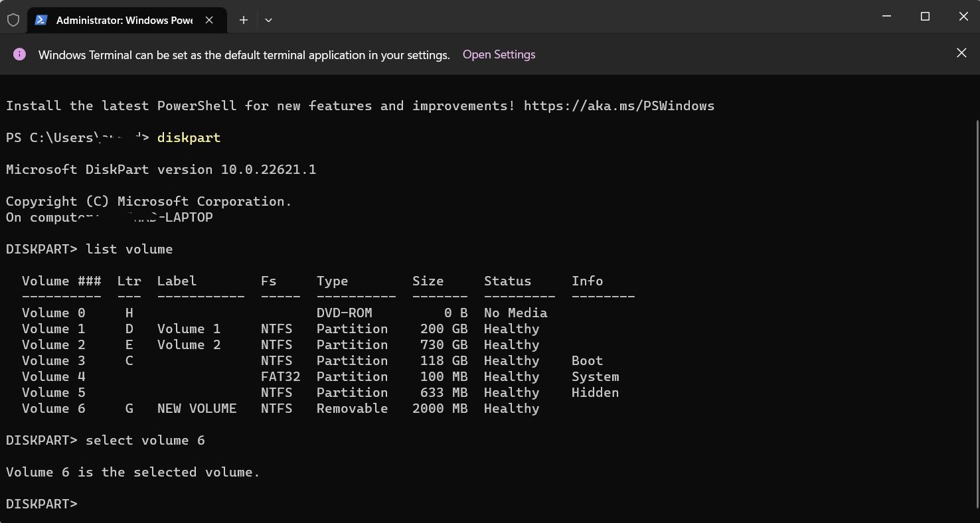980x523 pixels.
Task: Open a new tab with the plus button
Action: pos(244,20)
